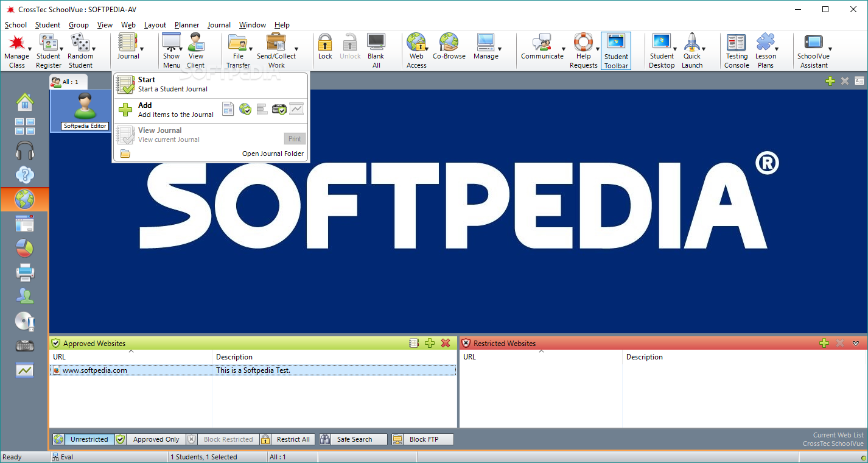The image size is (868, 463).
Task: Open the Student Register tool
Action: [48, 51]
